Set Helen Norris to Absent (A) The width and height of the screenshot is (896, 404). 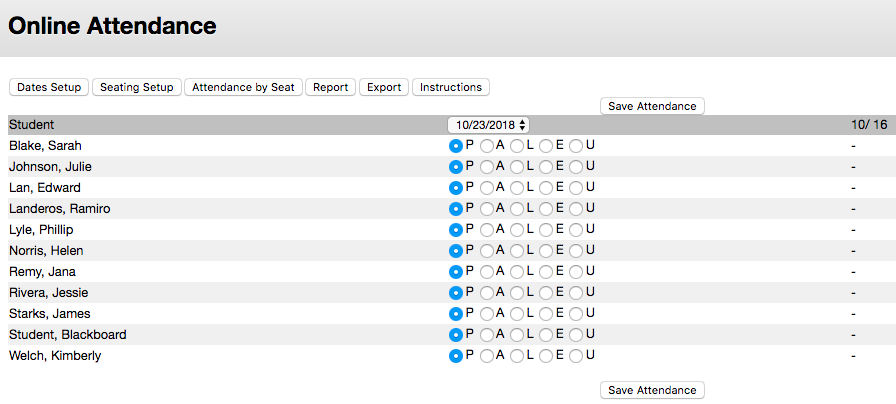click(x=487, y=251)
